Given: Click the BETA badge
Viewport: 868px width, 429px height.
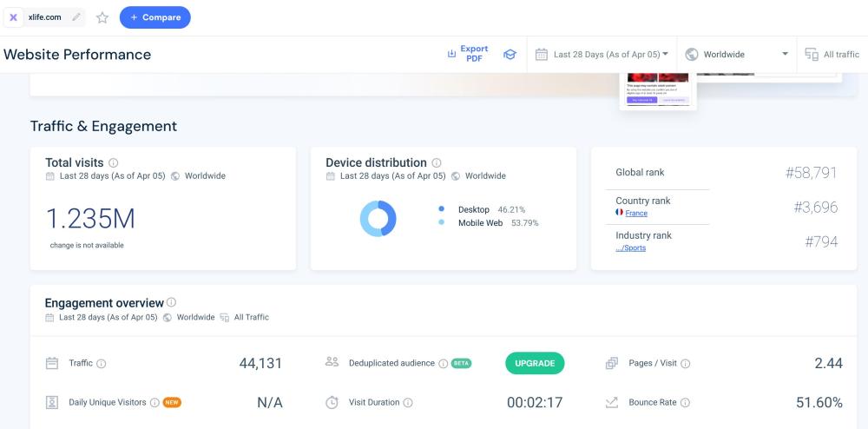Looking at the screenshot, I should point(461,364).
